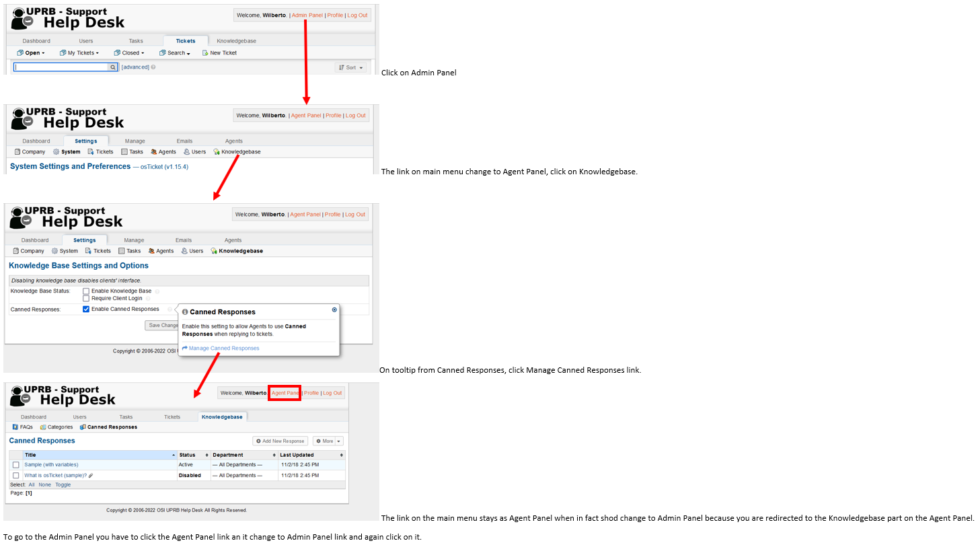Click inside the ticket search input field

point(61,67)
